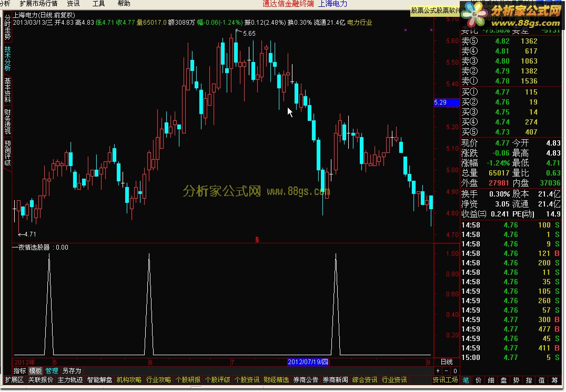The height and width of the screenshot is (392, 566).
Task: Click buy-five 买⑤ price 4.73
Action: (x=502, y=132)
